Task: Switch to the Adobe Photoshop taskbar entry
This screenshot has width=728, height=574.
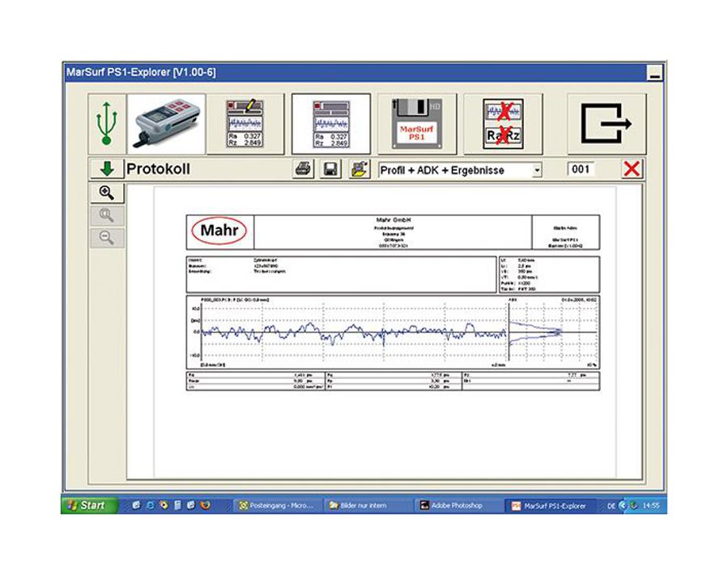Action: click(x=453, y=505)
